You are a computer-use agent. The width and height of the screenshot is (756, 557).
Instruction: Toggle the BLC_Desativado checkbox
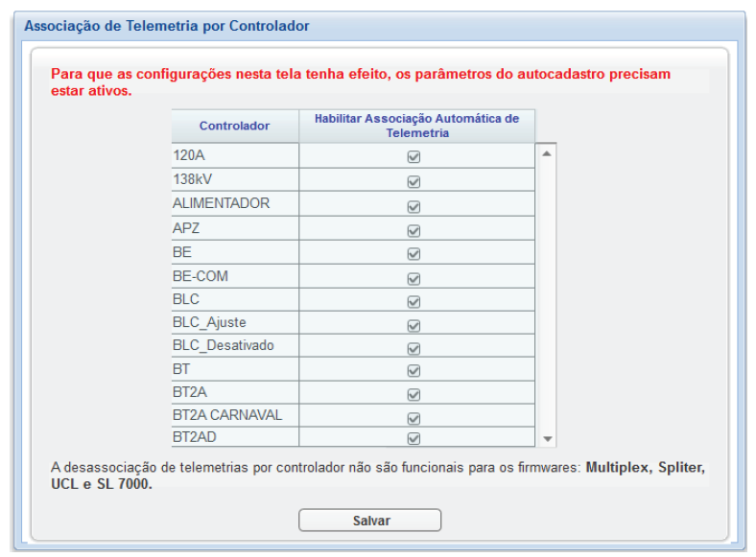click(414, 348)
